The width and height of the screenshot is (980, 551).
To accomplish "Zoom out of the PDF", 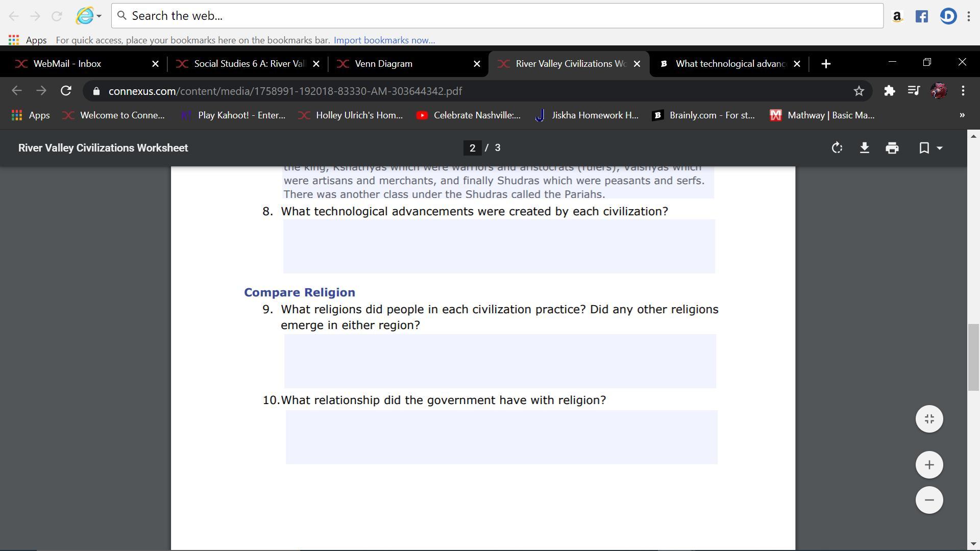I will [x=929, y=500].
